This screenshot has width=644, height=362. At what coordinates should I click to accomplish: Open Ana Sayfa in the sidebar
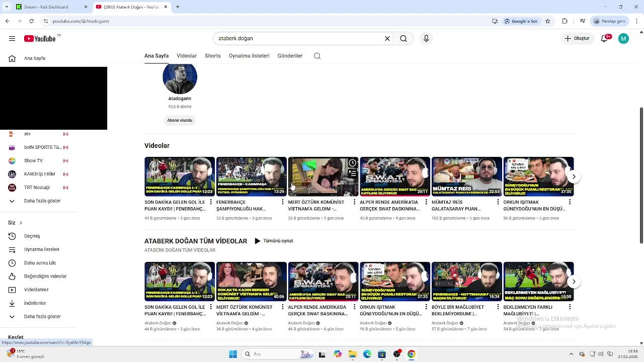tap(34, 58)
